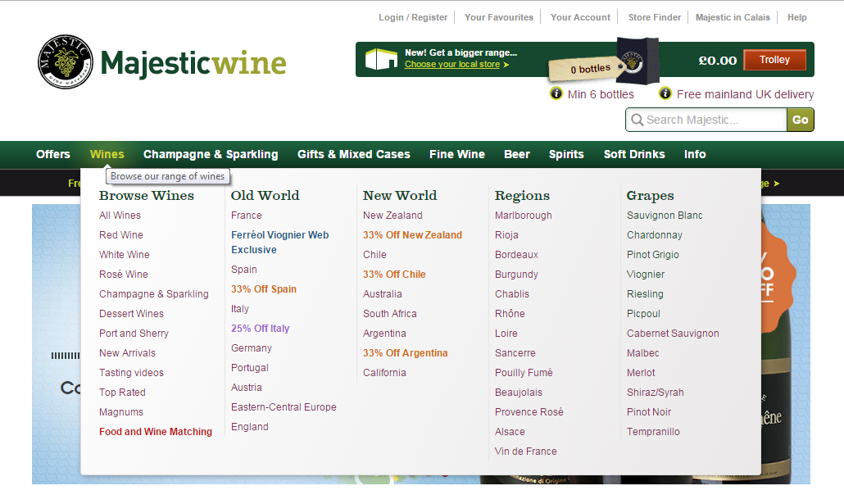
Task: Click the Majestic Wine grape logo
Action: point(65,62)
